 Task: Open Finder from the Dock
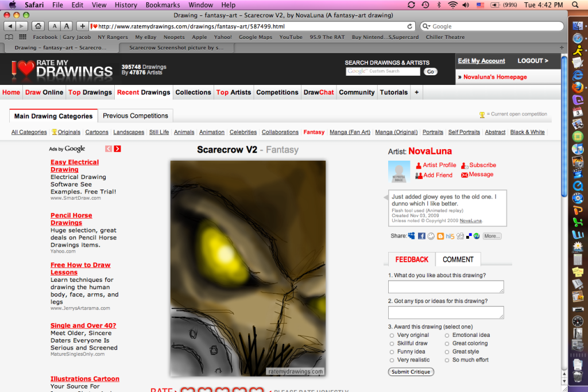click(x=578, y=25)
